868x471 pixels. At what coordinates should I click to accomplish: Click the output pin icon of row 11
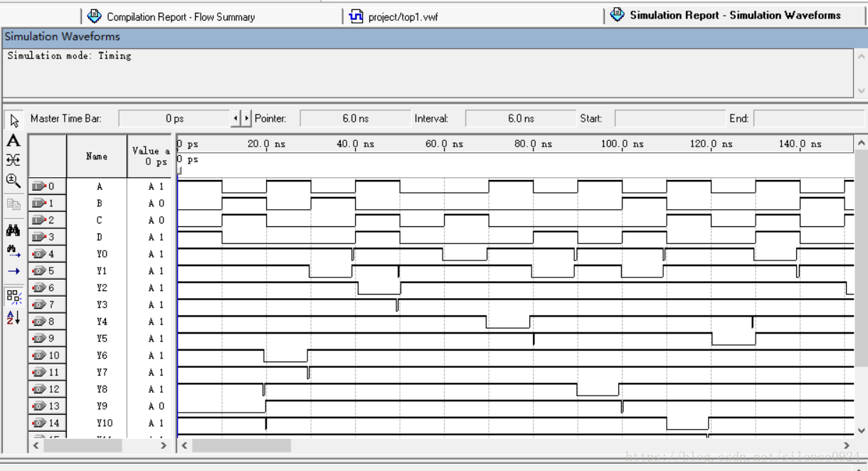(39, 373)
